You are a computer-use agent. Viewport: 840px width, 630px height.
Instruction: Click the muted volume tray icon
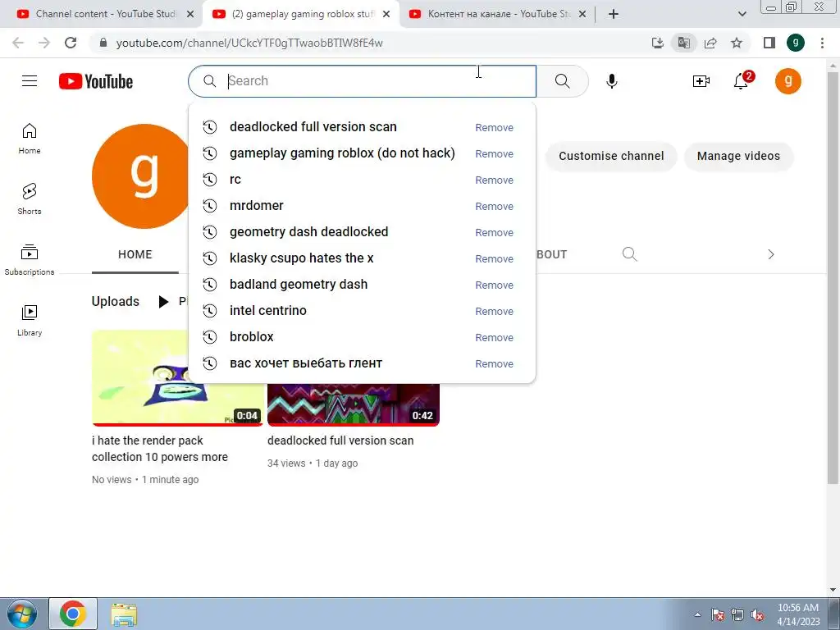click(757, 615)
